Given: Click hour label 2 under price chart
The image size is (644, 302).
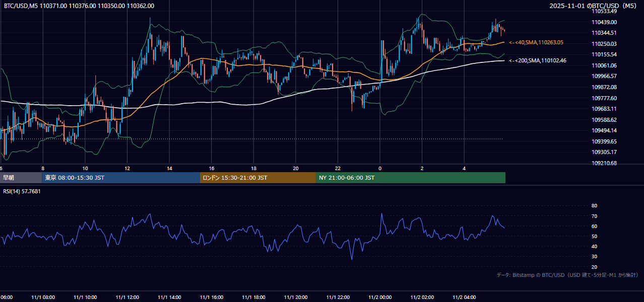Looking at the screenshot, I should [422, 168].
